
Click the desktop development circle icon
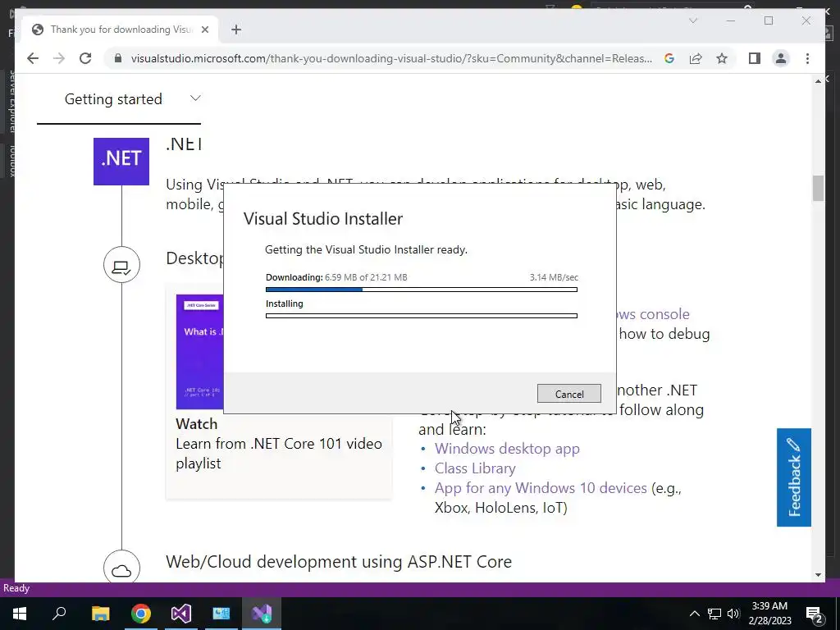[121, 265]
